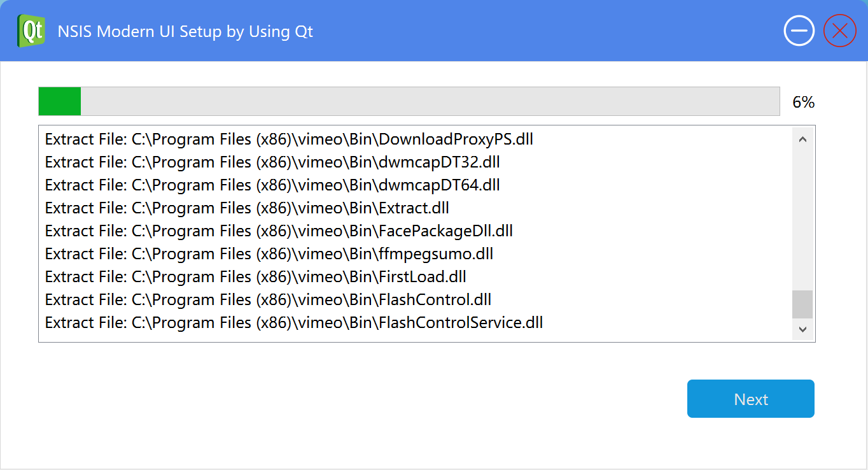Click the Qt logo icon
This screenshot has height=470, width=868.
[31, 31]
